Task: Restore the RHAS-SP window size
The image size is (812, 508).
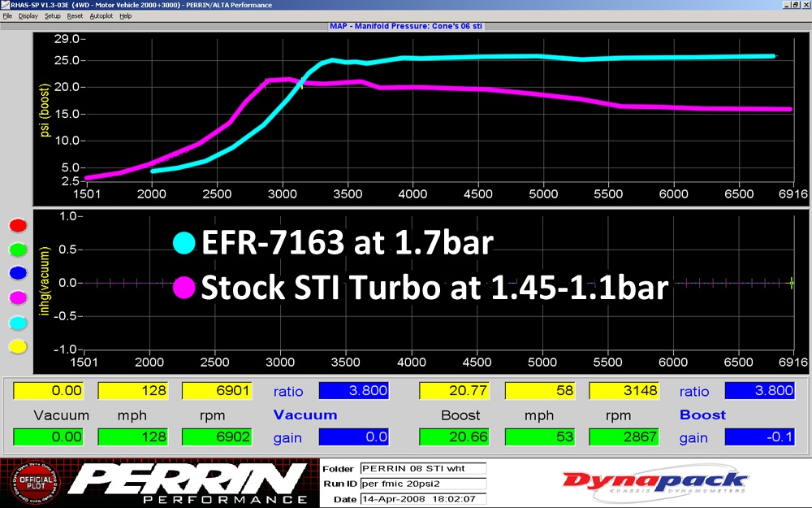Action: tap(796, 5)
